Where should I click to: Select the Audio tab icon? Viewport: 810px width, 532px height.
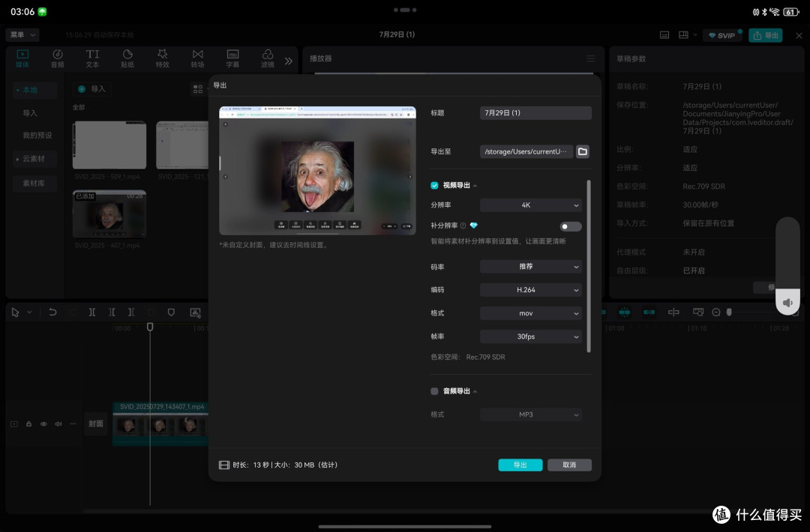click(58, 58)
